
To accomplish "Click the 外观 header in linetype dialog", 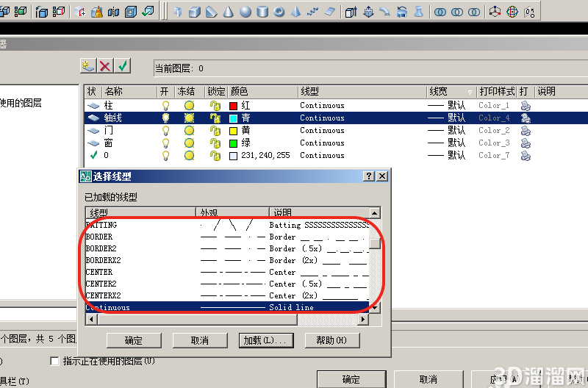I will click(232, 212).
